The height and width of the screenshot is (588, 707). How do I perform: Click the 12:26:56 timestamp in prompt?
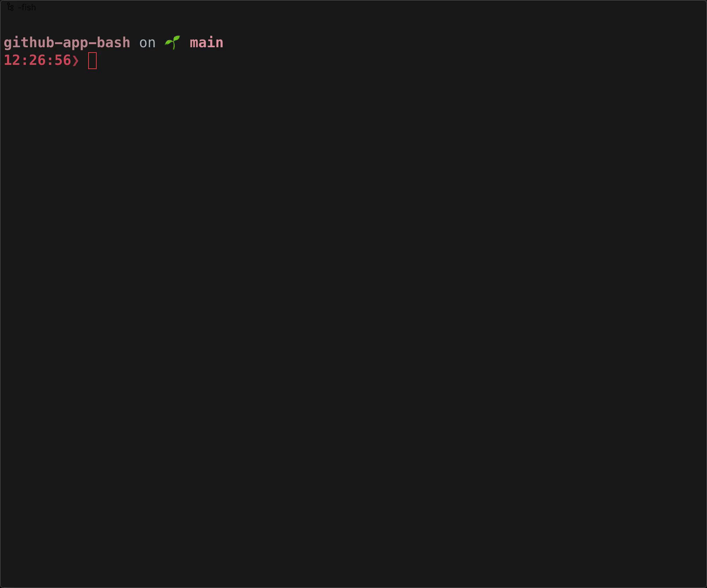coord(37,60)
